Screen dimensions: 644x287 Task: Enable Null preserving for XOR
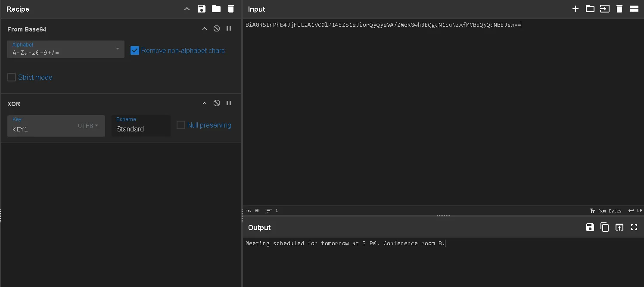click(181, 125)
